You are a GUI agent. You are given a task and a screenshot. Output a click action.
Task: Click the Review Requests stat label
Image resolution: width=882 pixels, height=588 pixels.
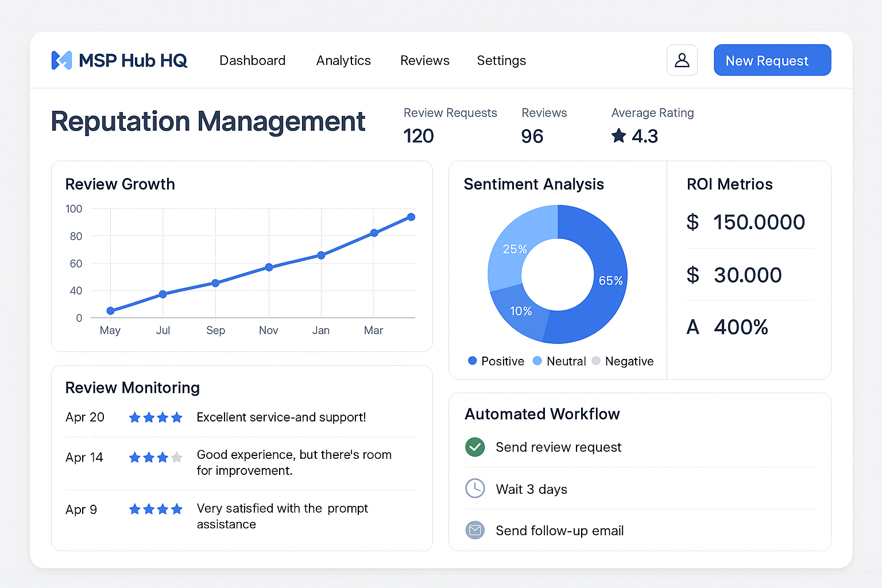[x=450, y=113]
